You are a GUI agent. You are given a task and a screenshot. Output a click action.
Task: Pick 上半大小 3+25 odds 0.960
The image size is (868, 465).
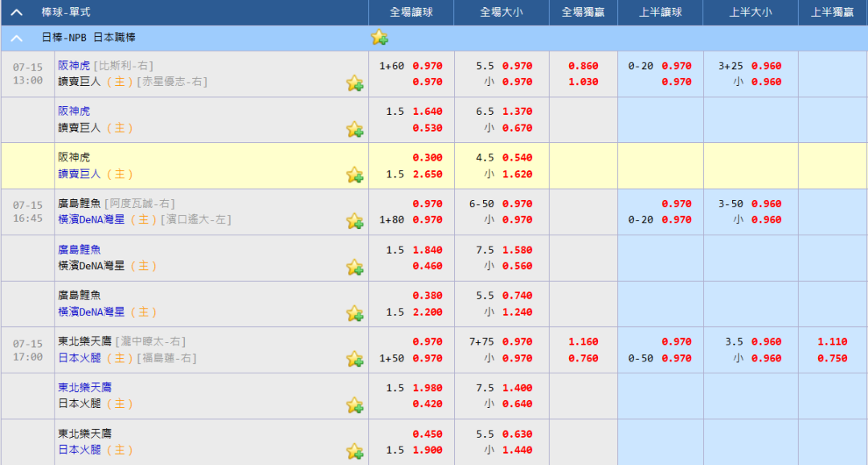click(x=767, y=66)
